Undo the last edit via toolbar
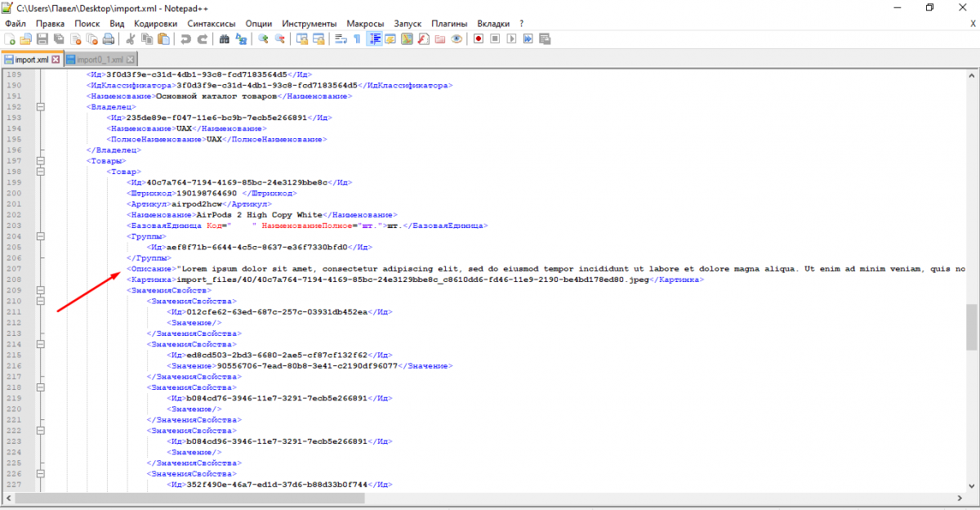This screenshot has height=510, width=980. point(185,38)
